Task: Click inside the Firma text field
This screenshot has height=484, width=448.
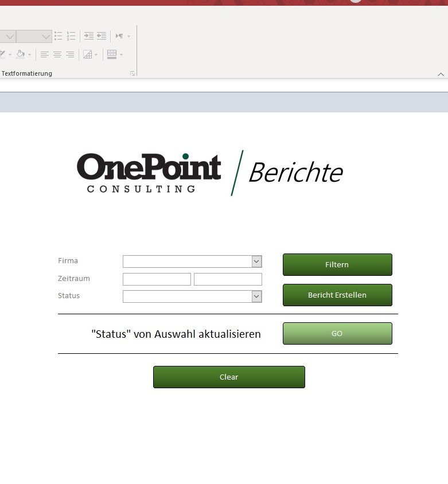Action: [188, 261]
